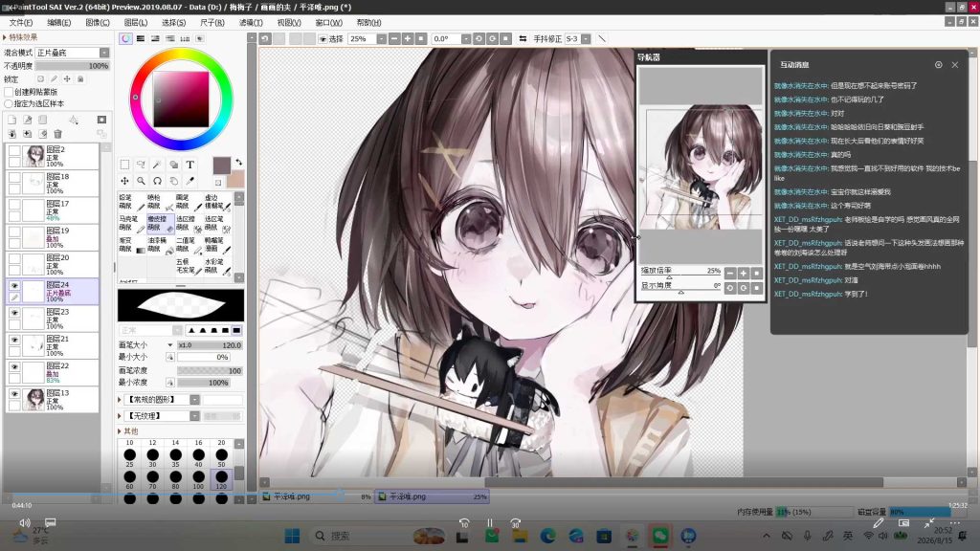
Task: Click navigator zoom out minus button
Action: pyautogui.click(x=730, y=273)
